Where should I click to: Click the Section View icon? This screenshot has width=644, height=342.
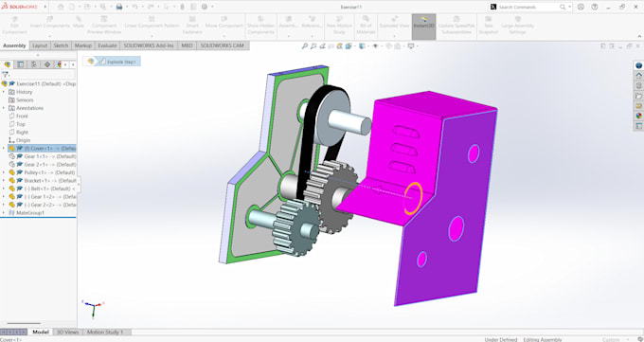point(340,46)
